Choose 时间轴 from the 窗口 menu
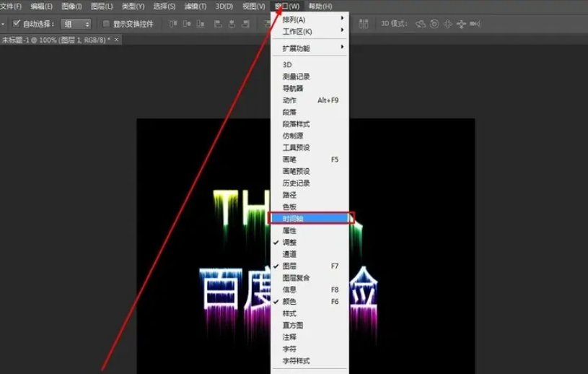The image size is (588, 374). click(310, 218)
